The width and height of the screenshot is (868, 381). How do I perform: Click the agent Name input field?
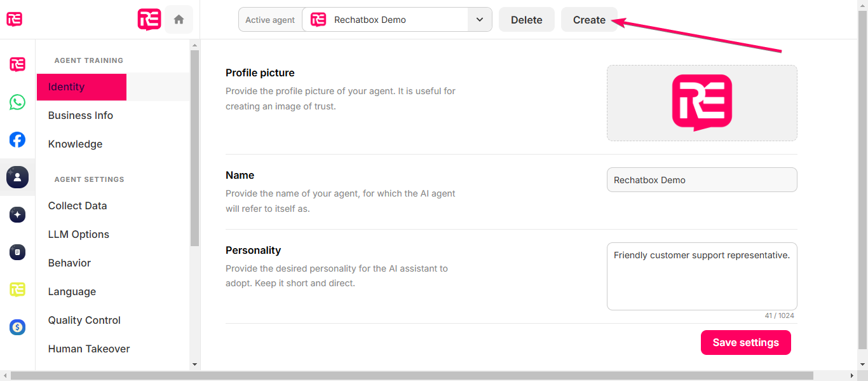tap(702, 180)
